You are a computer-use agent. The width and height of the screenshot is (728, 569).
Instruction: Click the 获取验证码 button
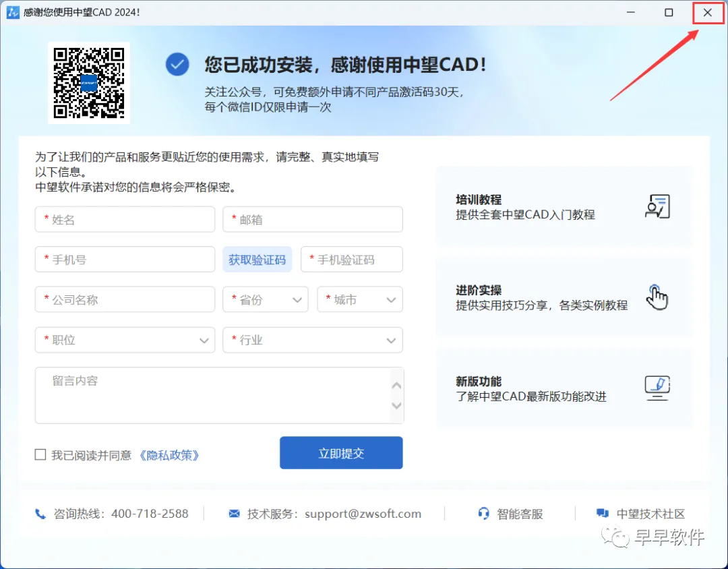(257, 259)
